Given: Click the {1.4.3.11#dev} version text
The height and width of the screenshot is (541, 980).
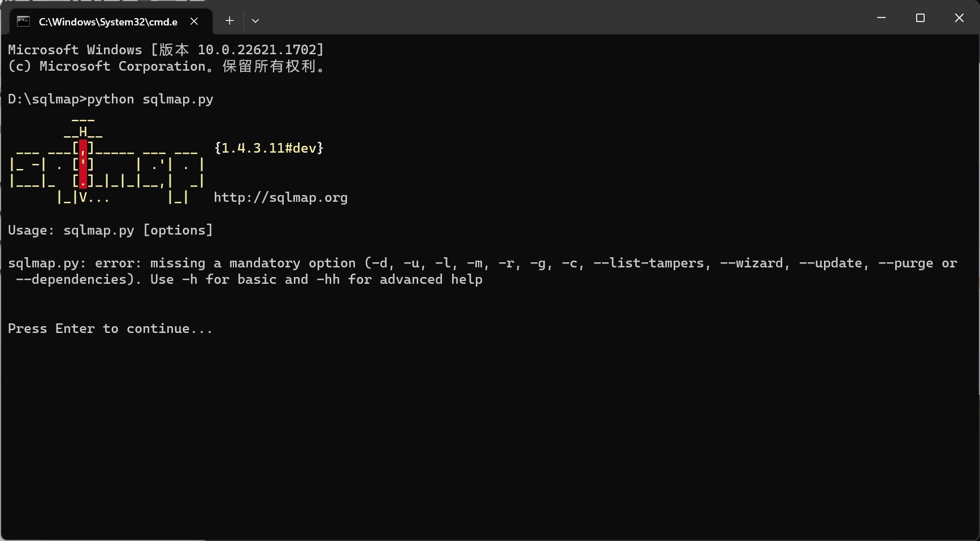Looking at the screenshot, I should 268,148.
